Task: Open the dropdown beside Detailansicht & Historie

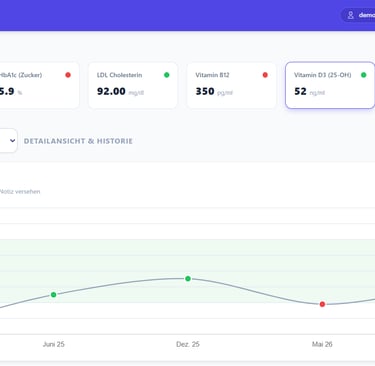Action: point(8,141)
